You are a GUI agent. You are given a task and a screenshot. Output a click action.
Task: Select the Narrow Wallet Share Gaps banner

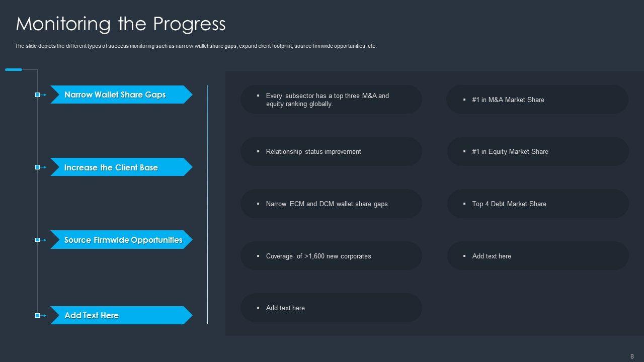point(120,95)
